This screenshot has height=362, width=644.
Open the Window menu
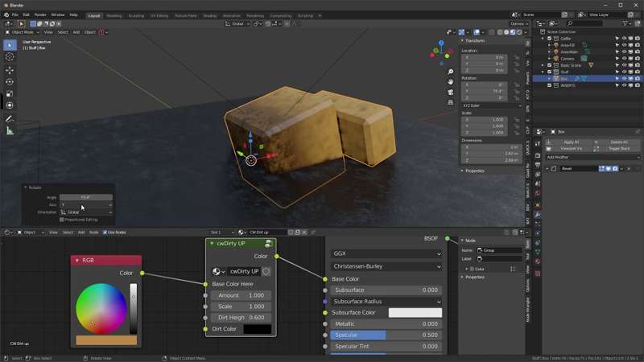pyautogui.click(x=57, y=14)
